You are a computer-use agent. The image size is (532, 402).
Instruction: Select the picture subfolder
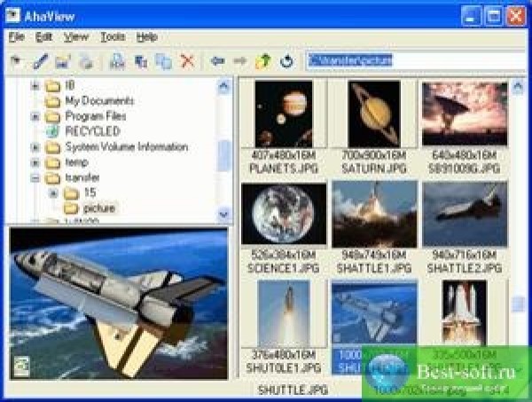pyautogui.click(x=99, y=209)
